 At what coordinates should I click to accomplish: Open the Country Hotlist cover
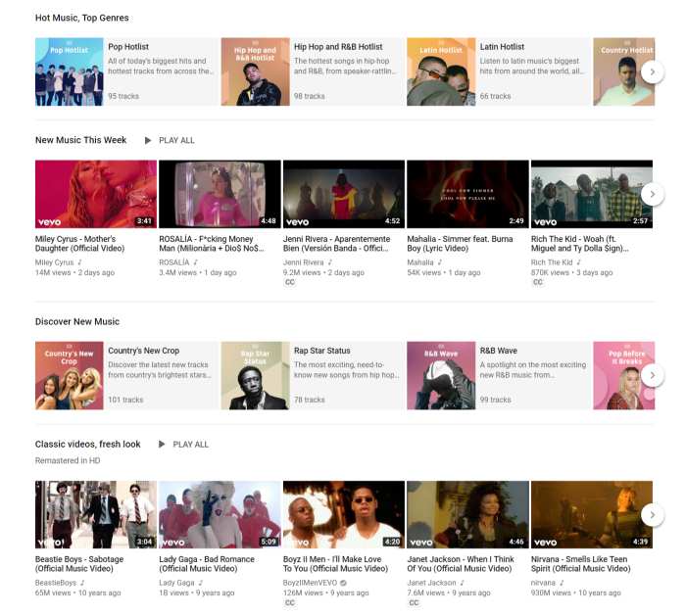624,71
